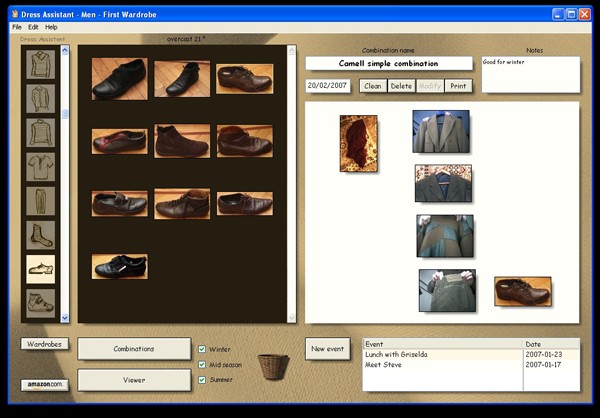Click the 'overcast 21°' weather label
The height and width of the screenshot is (418, 600).
[186, 39]
